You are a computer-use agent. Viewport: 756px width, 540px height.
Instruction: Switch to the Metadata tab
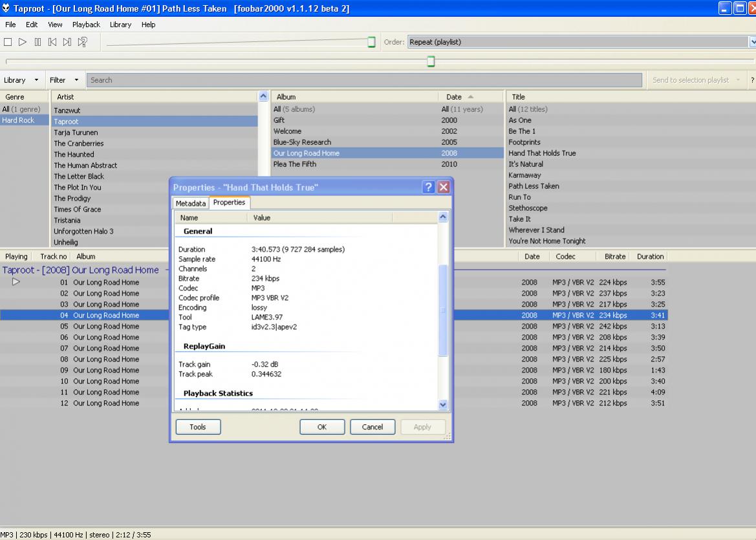pos(190,204)
